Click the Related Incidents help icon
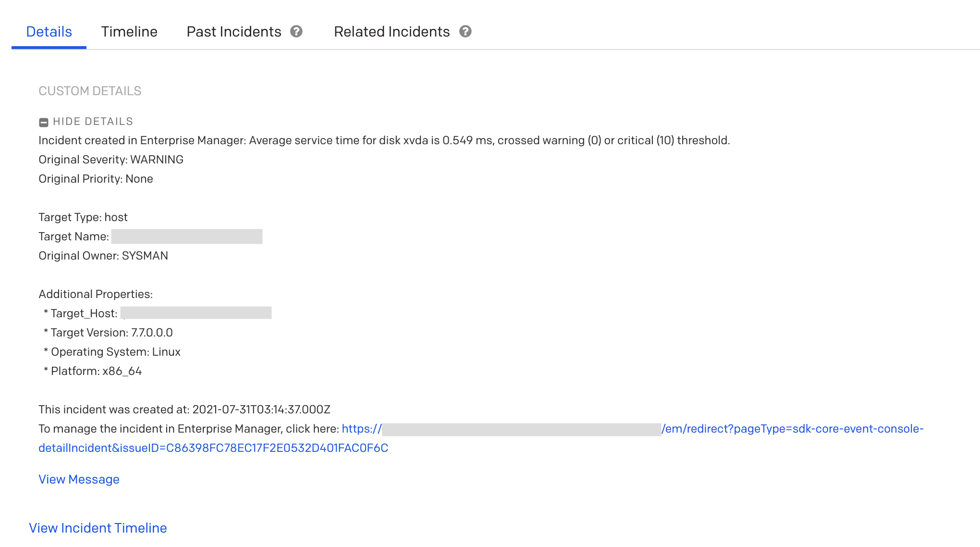The width and height of the screenshot is (980, 547). pyautogui.click(x=465, y=32)
